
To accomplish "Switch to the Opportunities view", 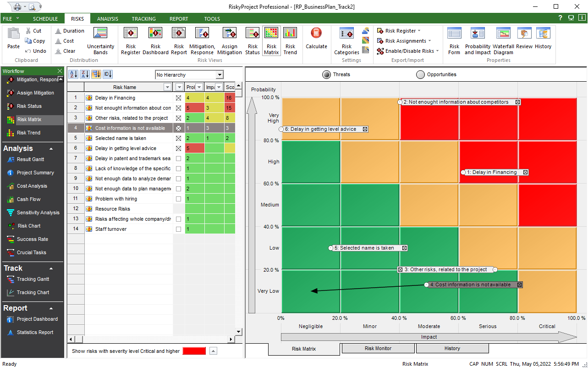I will tap(420, 74).
